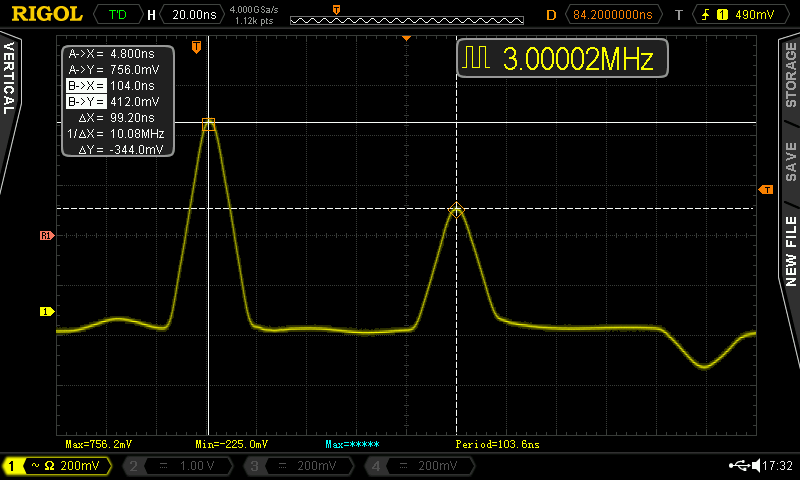Click the speaker sound icon
The width and height of the screenshot is (800, 480).
click(x=756, y=465)
